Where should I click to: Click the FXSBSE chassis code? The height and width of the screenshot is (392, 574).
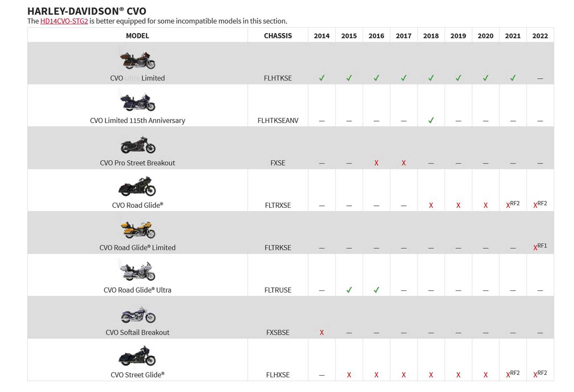[278, 333]
